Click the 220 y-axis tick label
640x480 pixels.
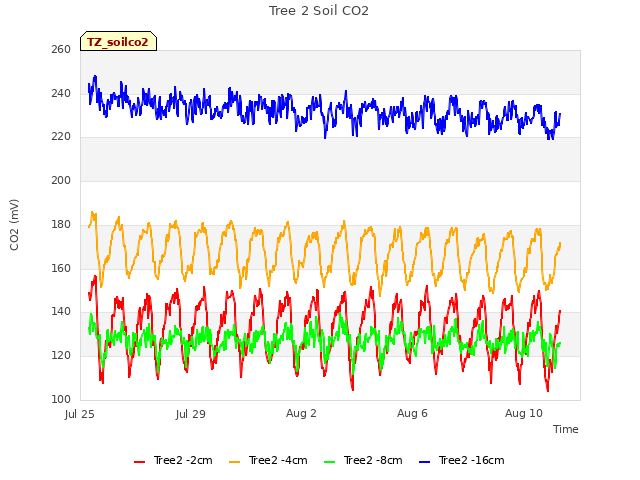pyautogui.click(x=61, y=136)
